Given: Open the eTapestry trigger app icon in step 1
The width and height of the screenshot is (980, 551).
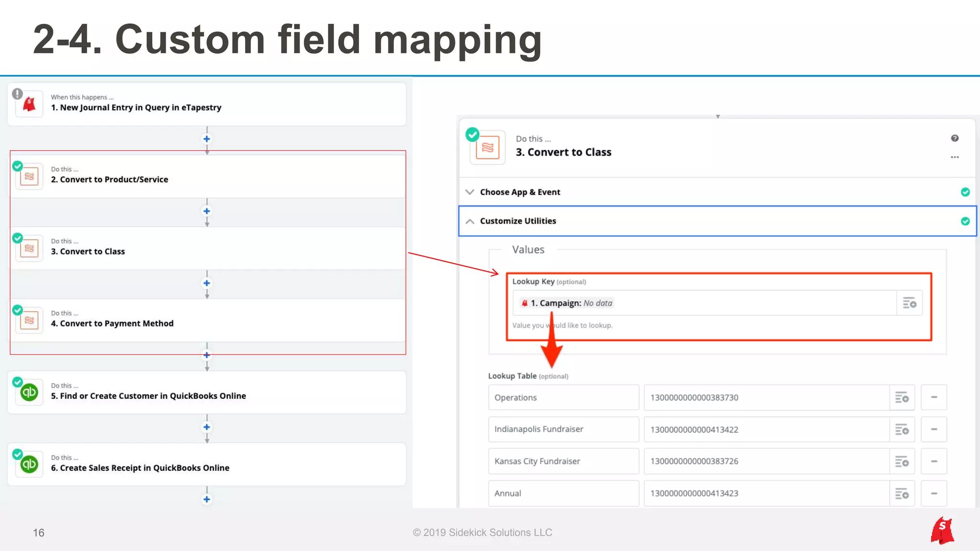Looking at the screenshot, I should (x=29, y=104).
